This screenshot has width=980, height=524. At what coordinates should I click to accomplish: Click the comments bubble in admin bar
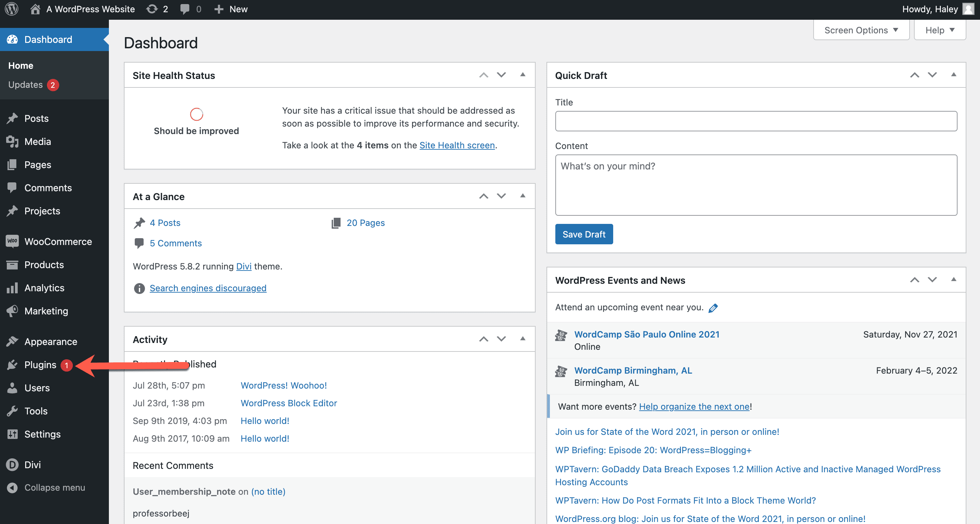185,9
